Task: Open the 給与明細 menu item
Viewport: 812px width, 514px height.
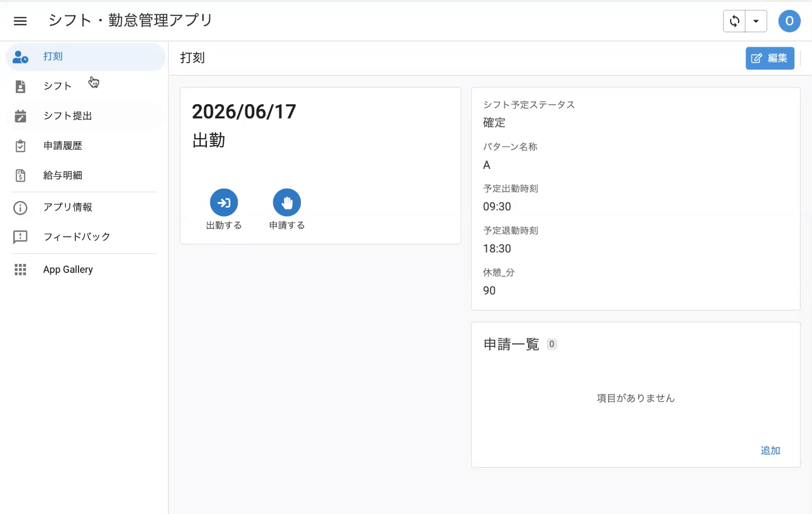Action: coord(63,175)
